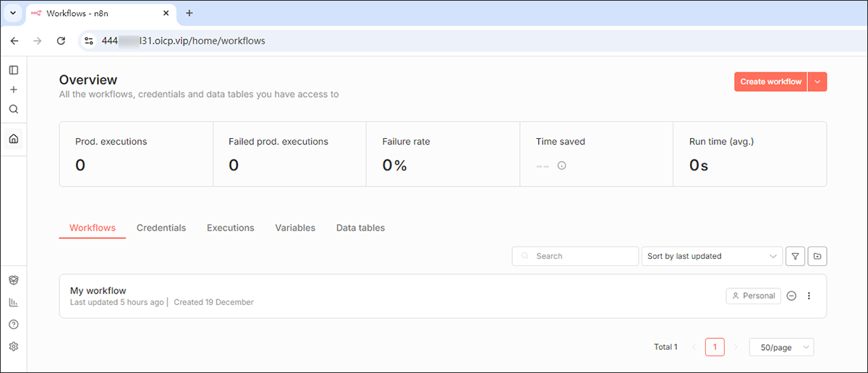The height and width of the screenshot is (373, 868).
Task: Open the Insights bar chart icon
Action: [x=14, y=302]
